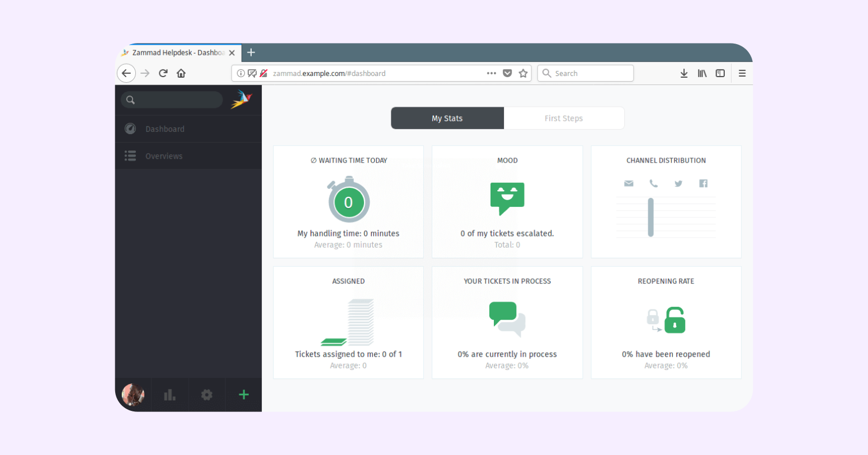The width and height of the screenshot is (868, 455).
Task: Toggle the browser sidebar view icon
Action: [x=720, y=73]
